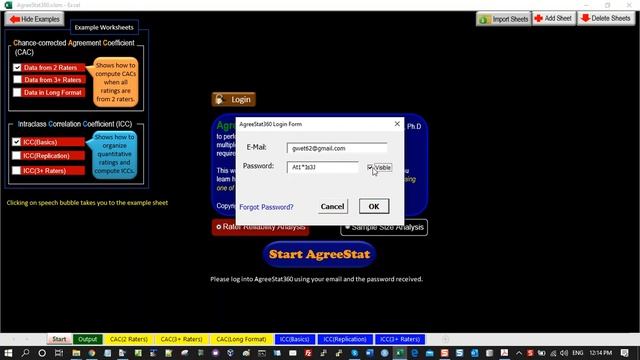Check the ICC(Replication) checkbox

click(x=16, y=156)
